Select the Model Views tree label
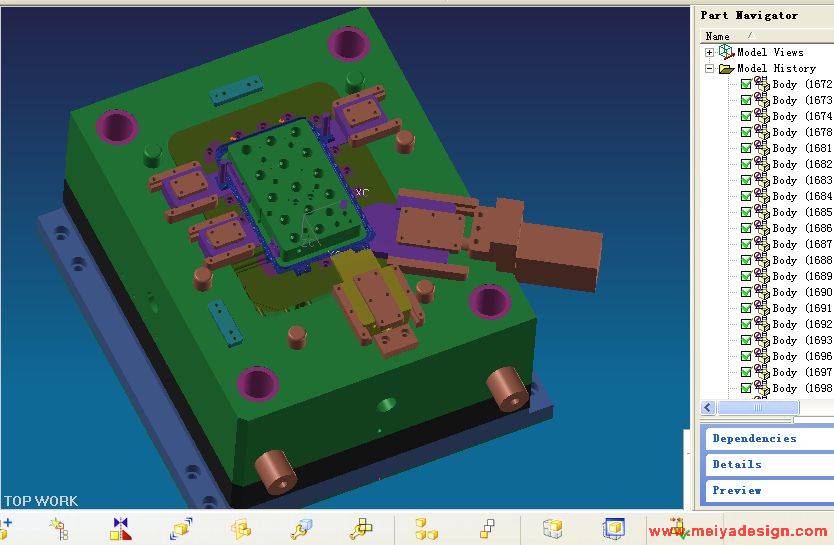 point(770,52)
